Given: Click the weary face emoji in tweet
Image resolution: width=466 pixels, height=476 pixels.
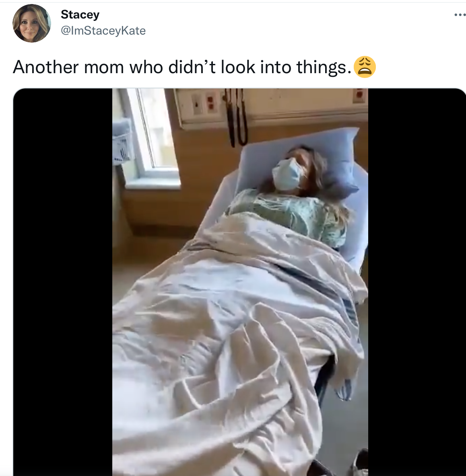Looking at the screenshot, I should coord(365,67).
